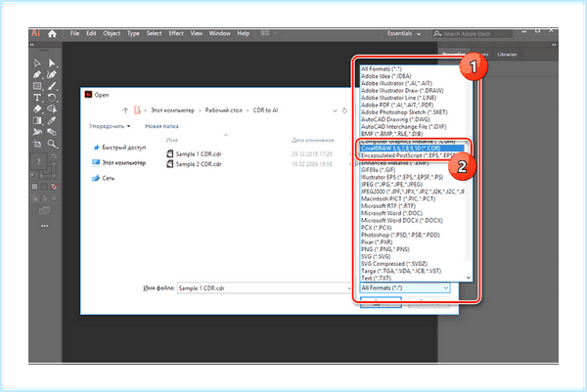Open Этот компьютер in navigation pane
587x392 pixels.
point(119,163)
